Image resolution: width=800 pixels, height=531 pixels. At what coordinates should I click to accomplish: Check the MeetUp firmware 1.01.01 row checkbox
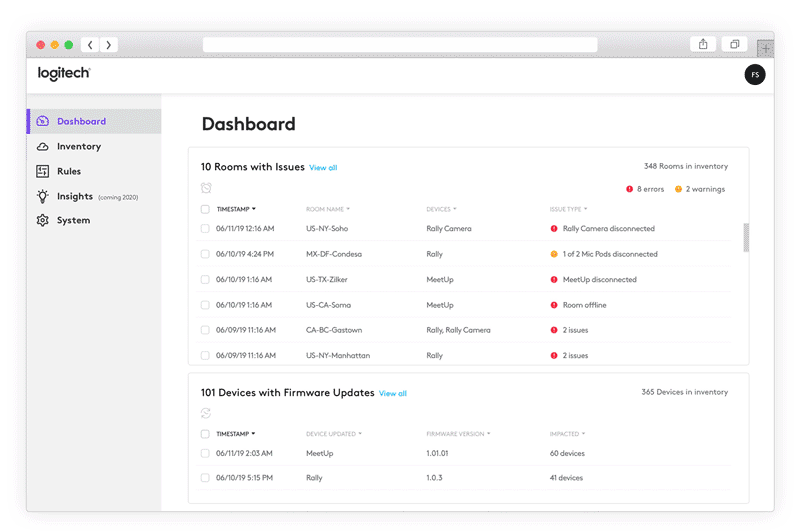[x=205, y=453]
